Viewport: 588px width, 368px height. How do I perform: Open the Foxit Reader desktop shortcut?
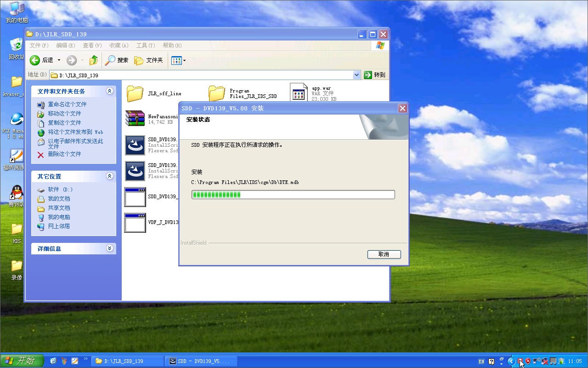(x=17, y=155)
